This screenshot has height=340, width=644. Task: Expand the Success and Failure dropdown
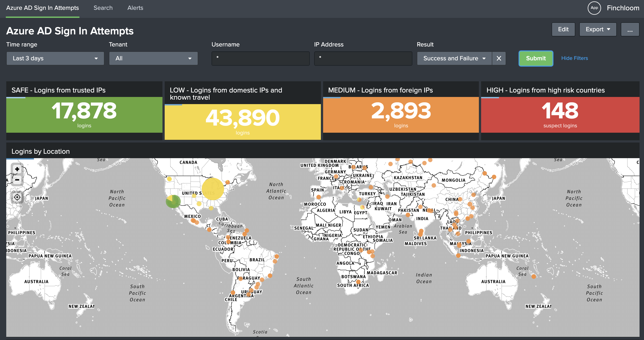click(x=454, y=58)
